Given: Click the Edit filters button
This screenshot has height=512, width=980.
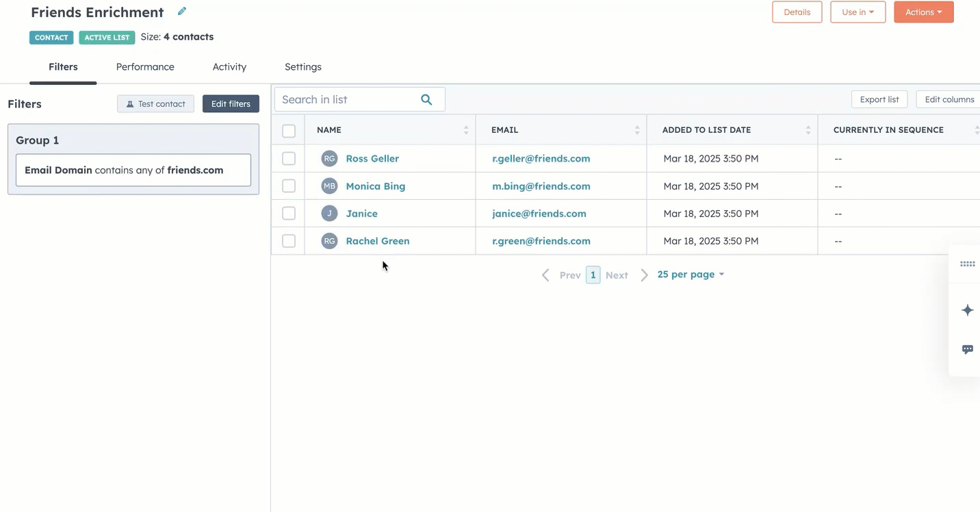Looking at the screenshot, I should pyautogui.click(x=231, y=104).
